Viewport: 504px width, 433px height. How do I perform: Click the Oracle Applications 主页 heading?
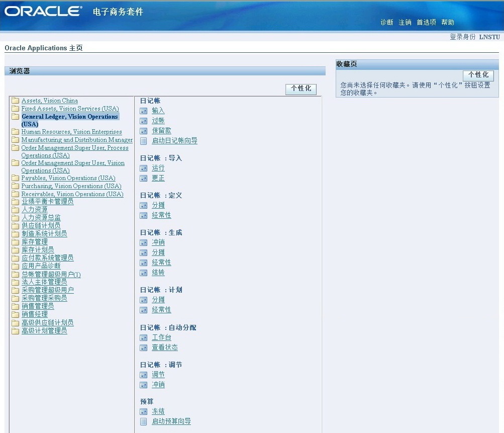(43, 48)
